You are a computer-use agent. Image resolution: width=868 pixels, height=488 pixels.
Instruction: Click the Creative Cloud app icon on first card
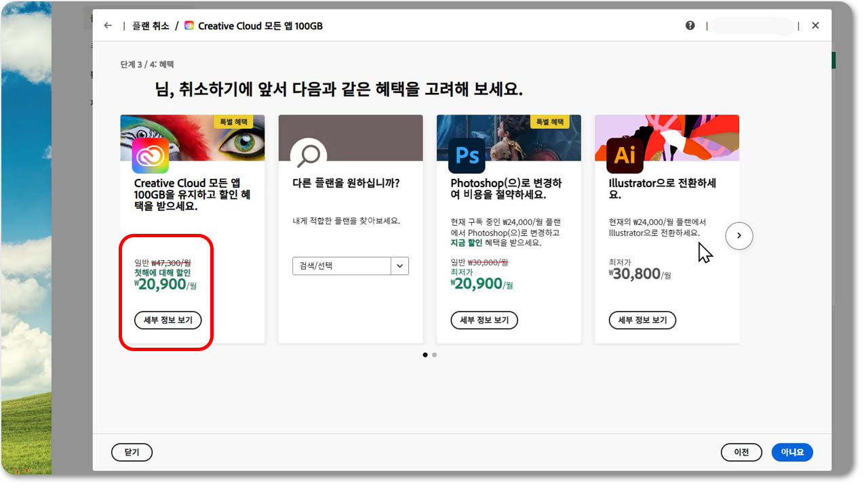[x=151, y=155]
